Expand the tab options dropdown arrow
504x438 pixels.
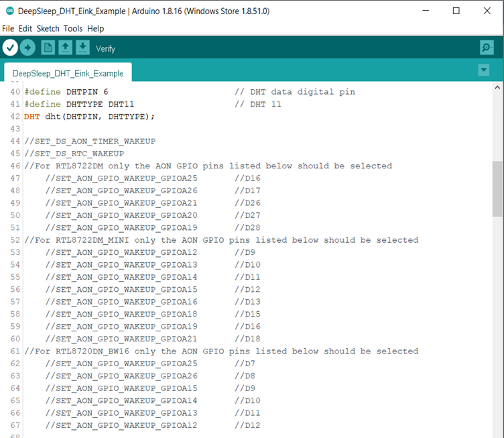point(483,70)
